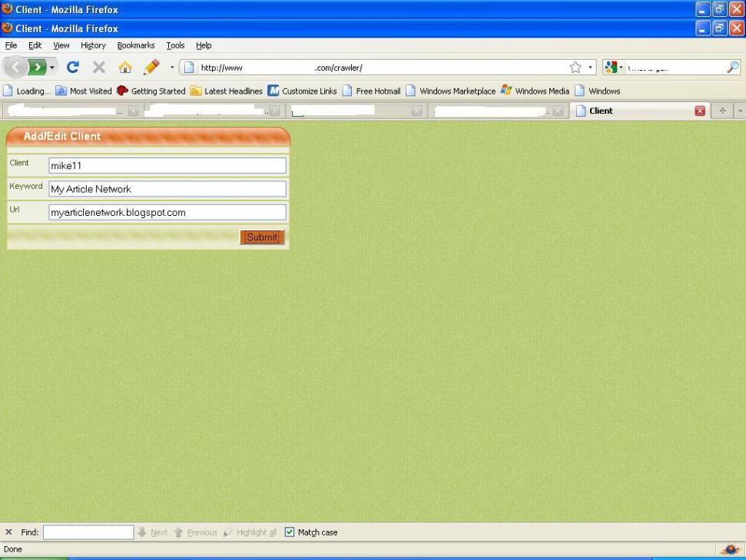Viewport: 746px width, 560px height.
Task: Click in the browser search box
Action: [675, 68]
